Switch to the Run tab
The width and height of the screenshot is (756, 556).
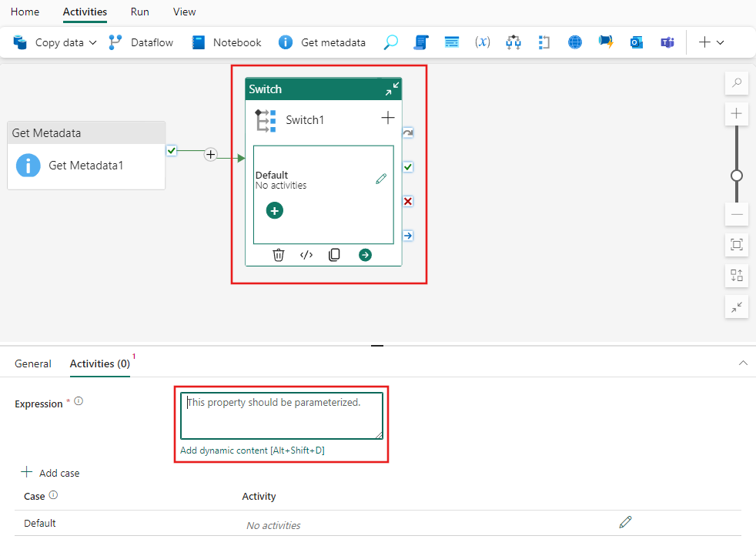pos(139,12)
